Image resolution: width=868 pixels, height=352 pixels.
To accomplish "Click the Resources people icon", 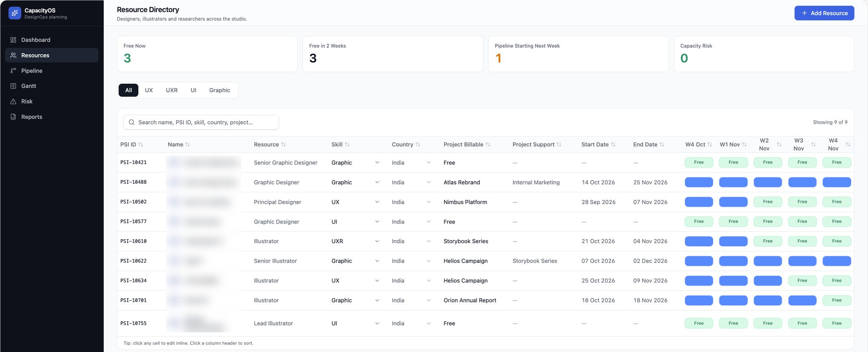I will tap(13, 55).
